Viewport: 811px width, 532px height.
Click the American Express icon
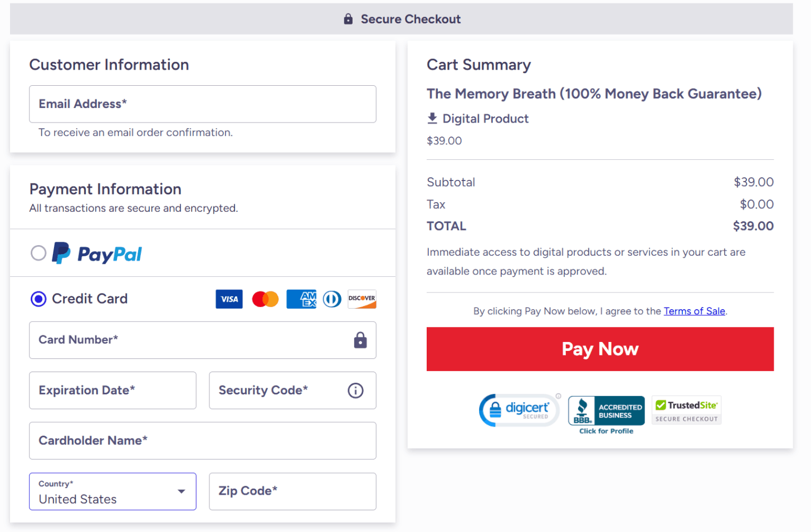point(301,299)
